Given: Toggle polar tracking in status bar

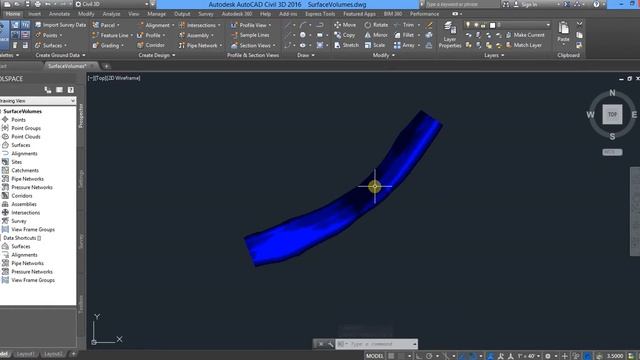Looking at the screenshot, I should pos(429,356).
